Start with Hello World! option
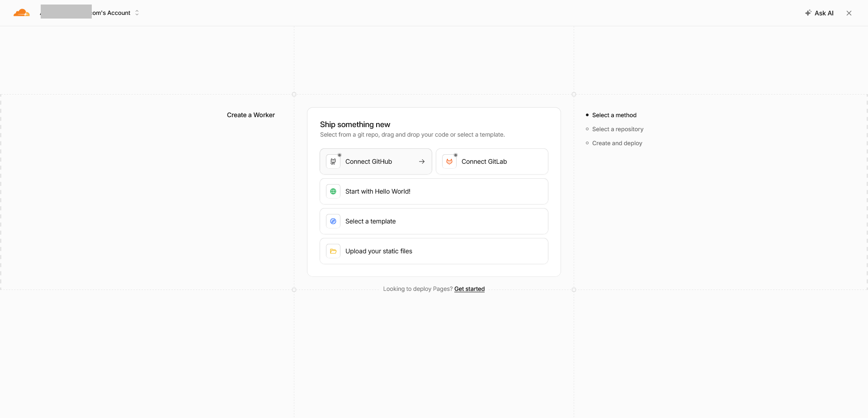This screenshot has height=418, width=868. [x=434, y=191]
